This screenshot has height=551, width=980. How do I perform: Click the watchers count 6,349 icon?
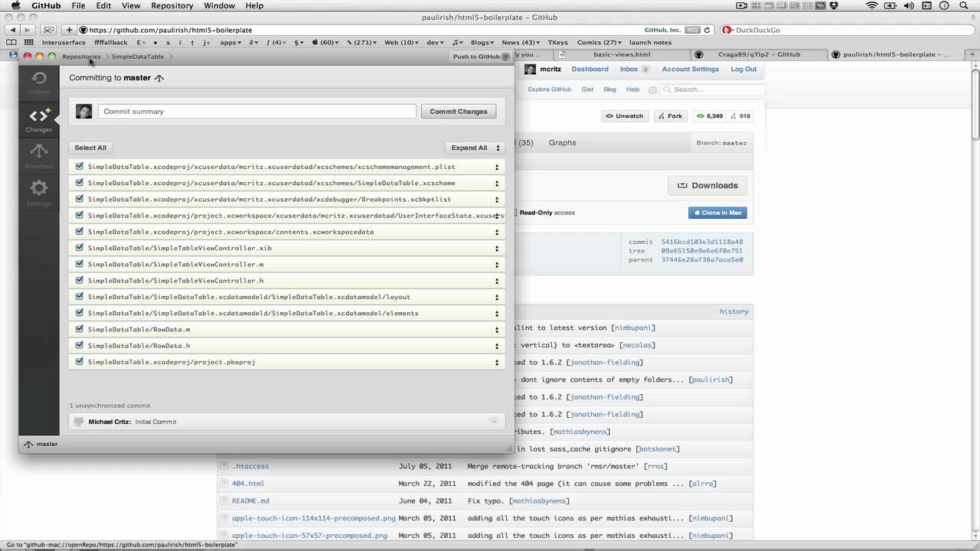pyautogui.click(x=700, y=116)
